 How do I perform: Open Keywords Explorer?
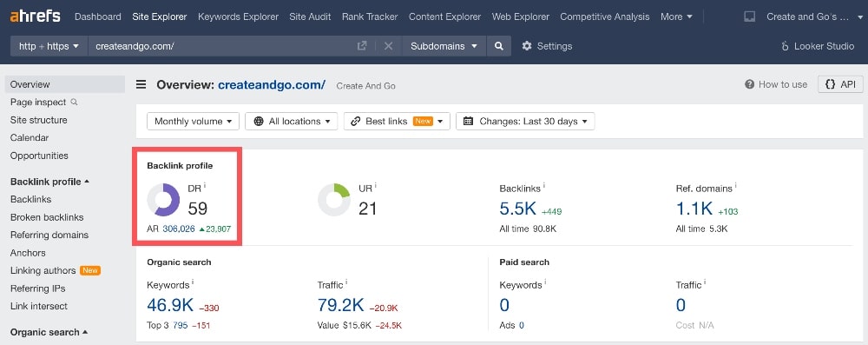[238, 17]
